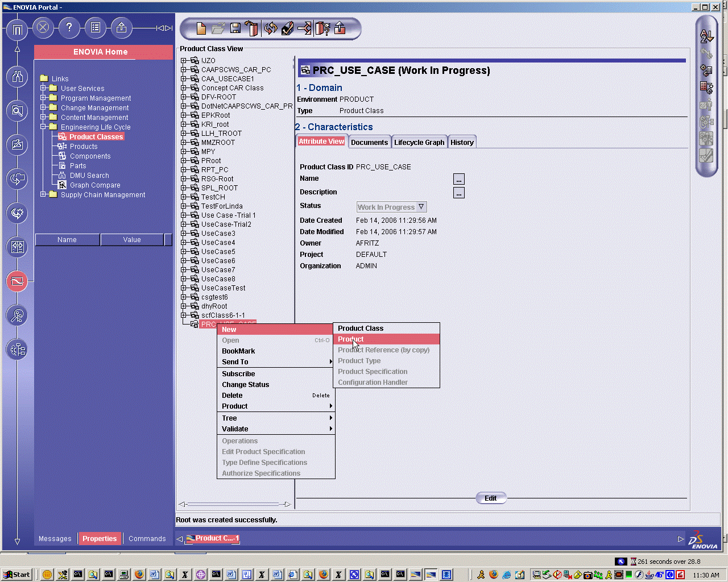Click the gear refresh sidebar icon
This screenshot has height=582, width=728.
coord(17,213)
